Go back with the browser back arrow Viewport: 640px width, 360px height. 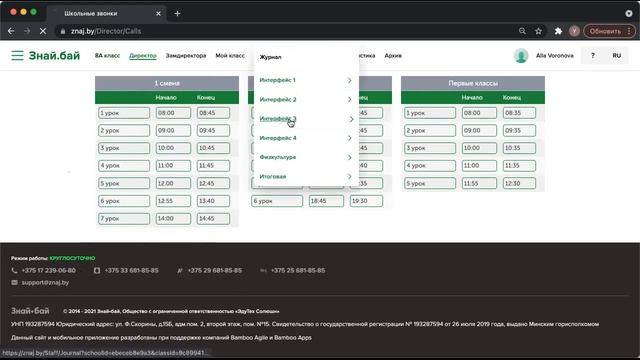pyautogui.click(x=11, y=31)
